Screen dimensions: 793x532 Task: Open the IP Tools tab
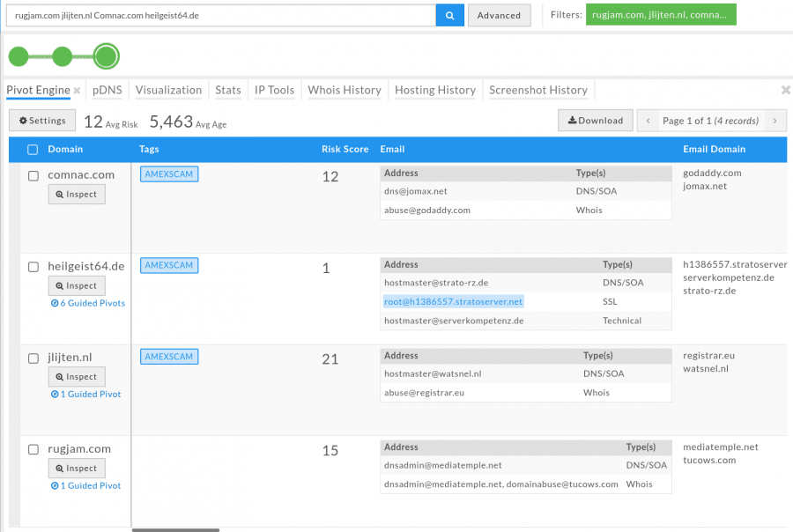(x=274, y=90)
